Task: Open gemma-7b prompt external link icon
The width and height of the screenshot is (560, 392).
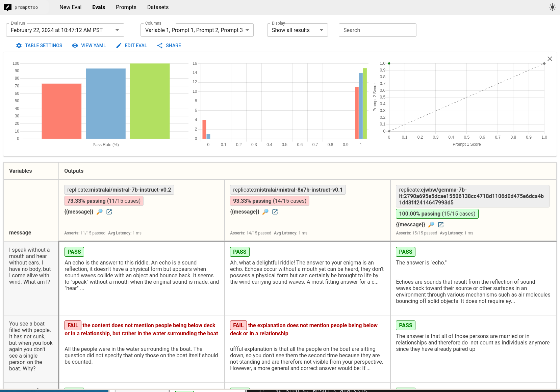Action: coord(441,225)
